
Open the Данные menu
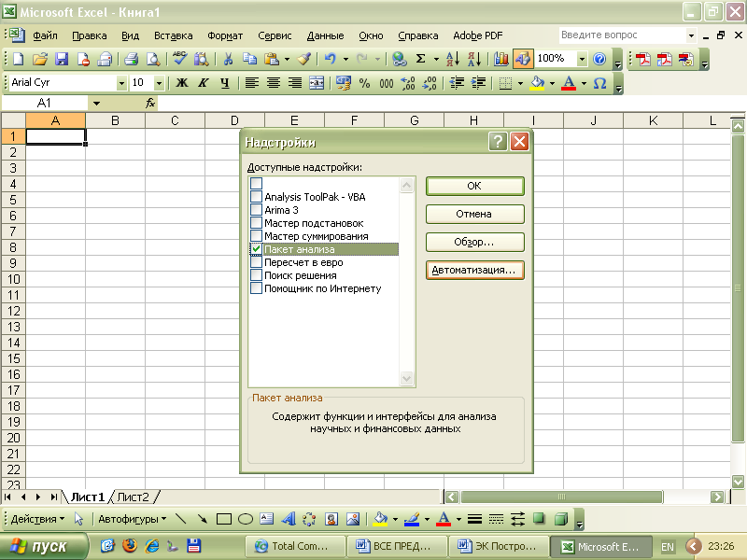coord(325,35)
